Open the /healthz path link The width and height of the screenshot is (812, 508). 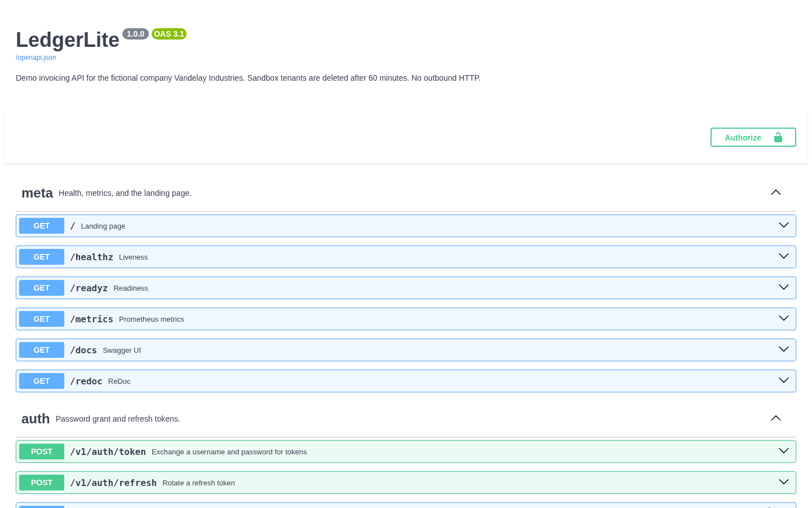pyautogui.click(x=91, y=257)
